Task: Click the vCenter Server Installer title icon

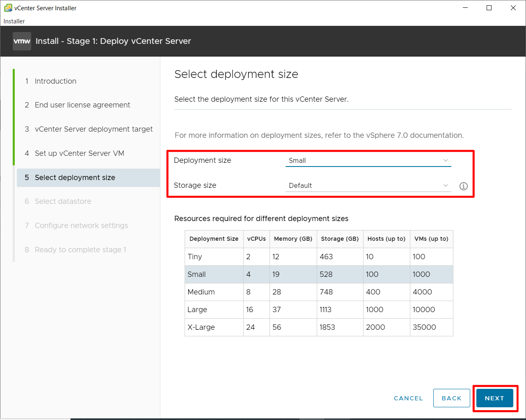Action: click(8, 8)
